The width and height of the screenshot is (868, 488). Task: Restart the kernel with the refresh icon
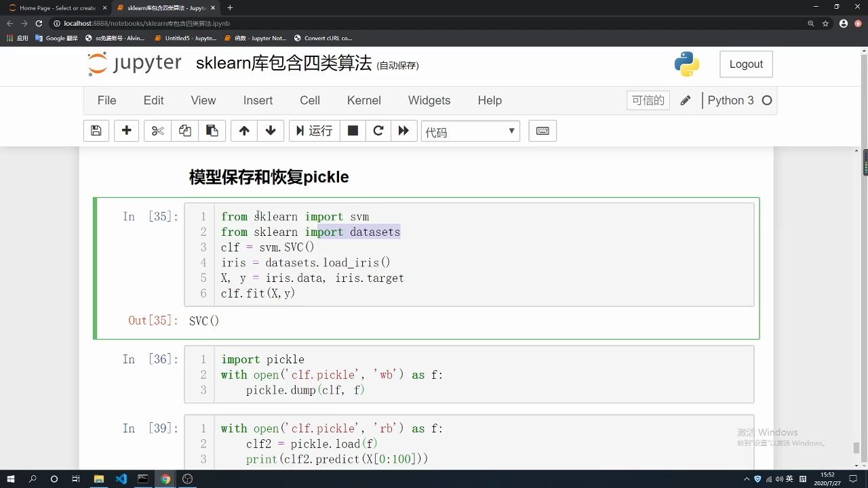pyautogui.click(x=378, y=131)
